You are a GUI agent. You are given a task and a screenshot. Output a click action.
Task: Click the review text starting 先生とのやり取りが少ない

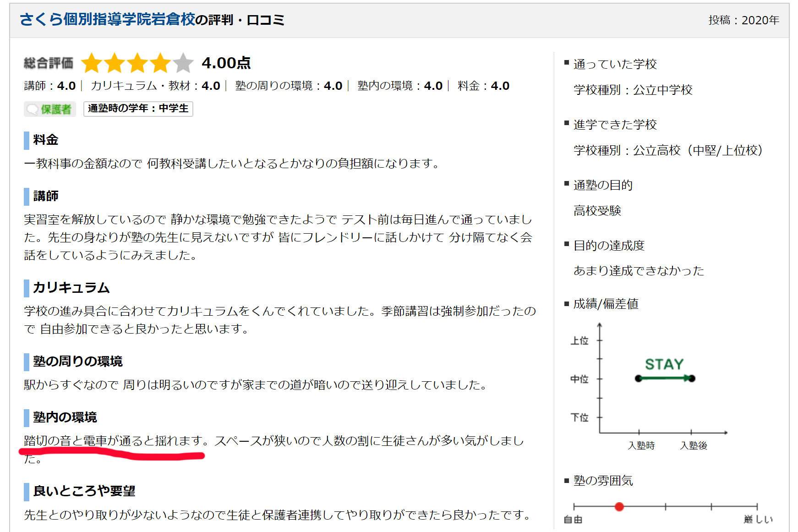[x=278, y=515]
